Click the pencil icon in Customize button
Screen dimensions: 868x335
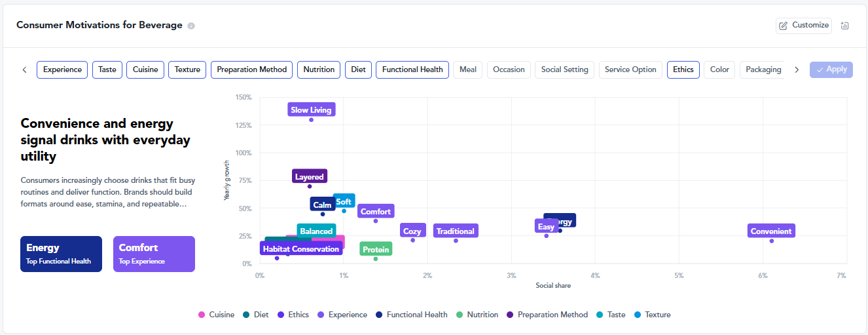tap(784, 26)
